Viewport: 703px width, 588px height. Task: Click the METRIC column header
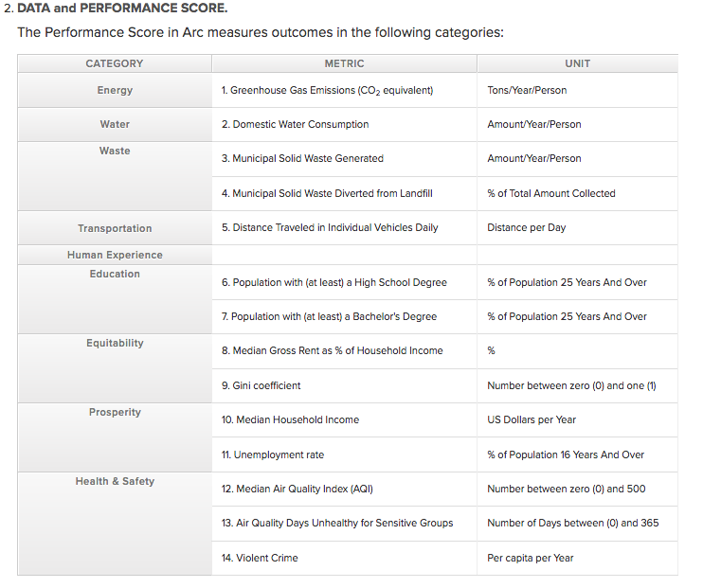[344, 63]
